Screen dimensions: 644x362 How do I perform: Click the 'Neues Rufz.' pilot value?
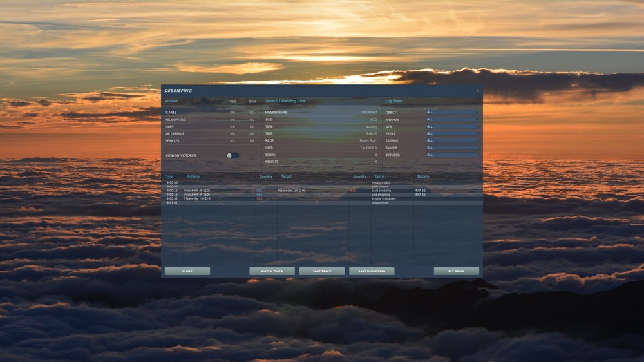point(368,140)
